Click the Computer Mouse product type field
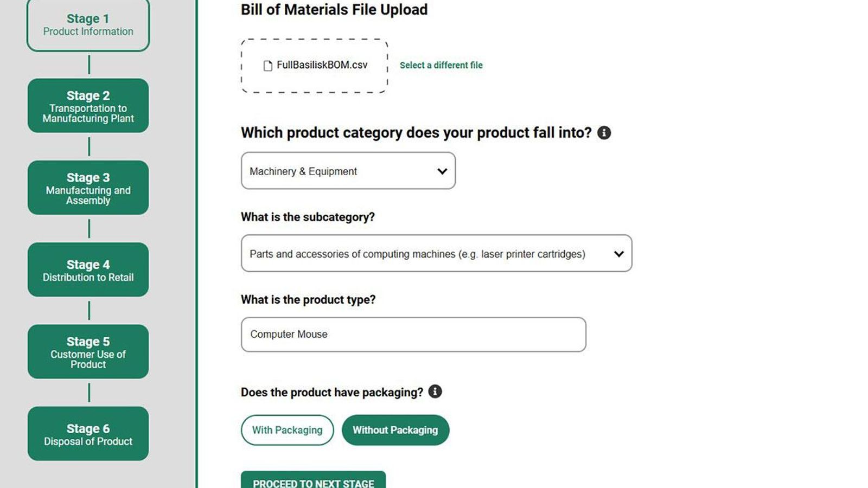Screen dimensions: 868x488 (413, 335)
